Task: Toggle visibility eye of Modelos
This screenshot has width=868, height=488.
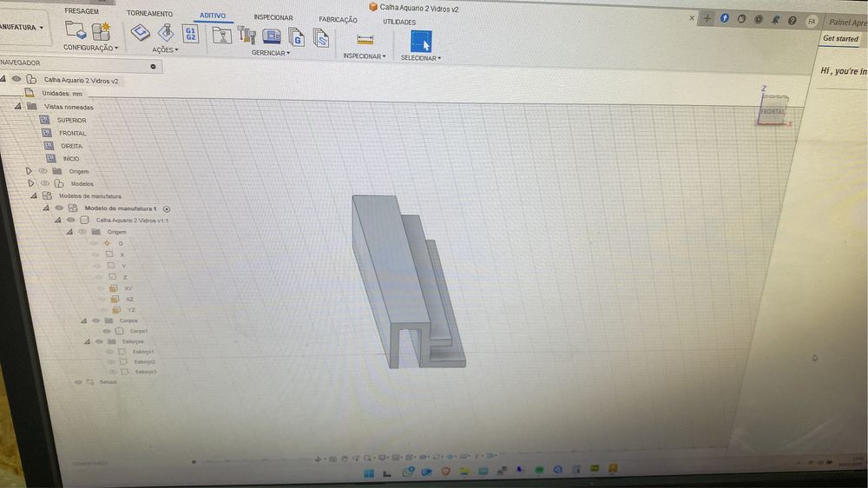Action: (45, 183)
